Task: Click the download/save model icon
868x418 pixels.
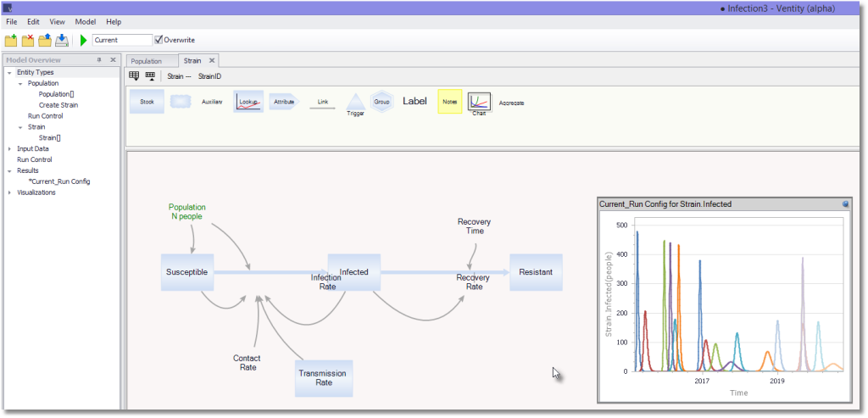Action: click(x=62, y=40)
